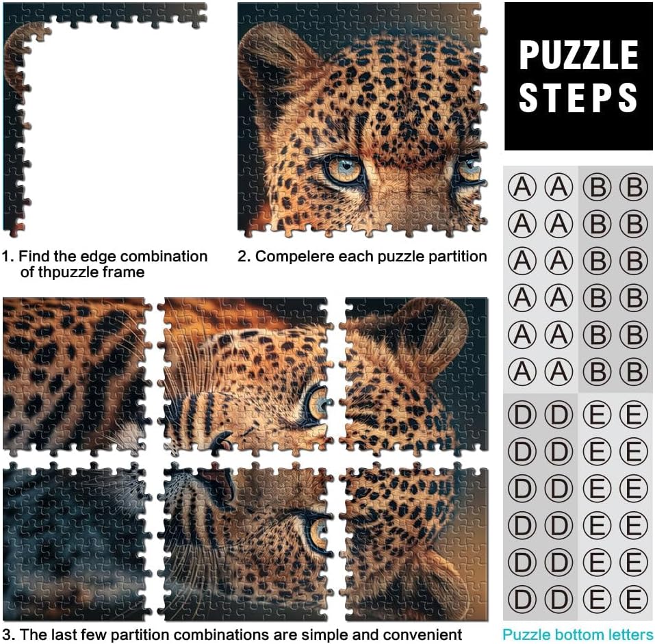The width and height of the screenshot is (655, 644).
Task: Click the leopard's yellow eye in step 2 image
Action: [x=345, y=168]
